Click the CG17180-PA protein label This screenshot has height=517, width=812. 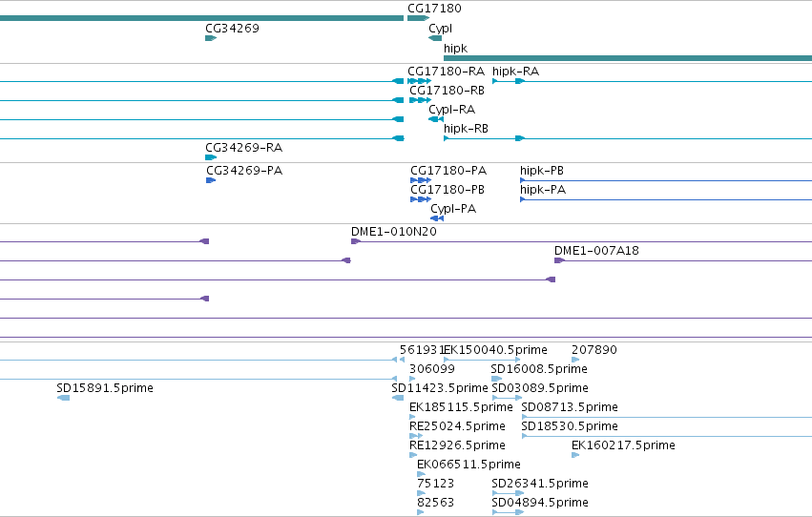[x=448, y=171]
